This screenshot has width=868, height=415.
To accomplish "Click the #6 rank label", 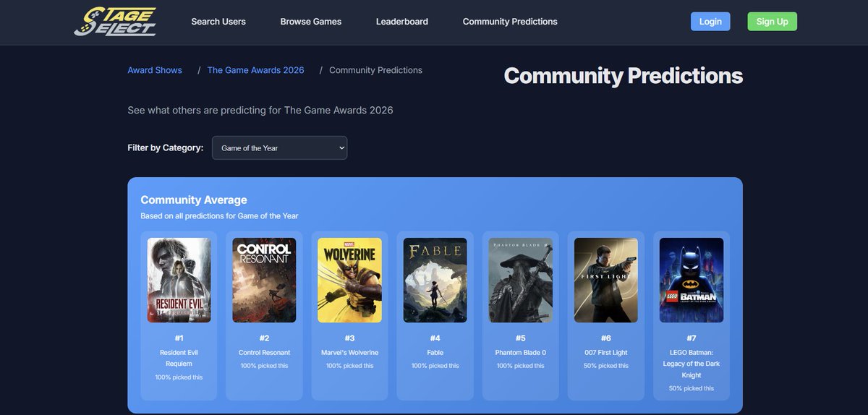I will [x=606, y=338].
